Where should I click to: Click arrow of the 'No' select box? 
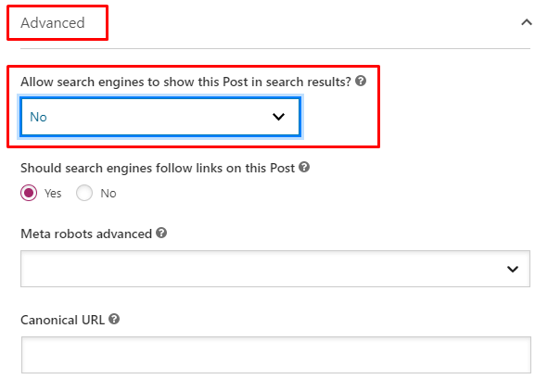[278, 117]
